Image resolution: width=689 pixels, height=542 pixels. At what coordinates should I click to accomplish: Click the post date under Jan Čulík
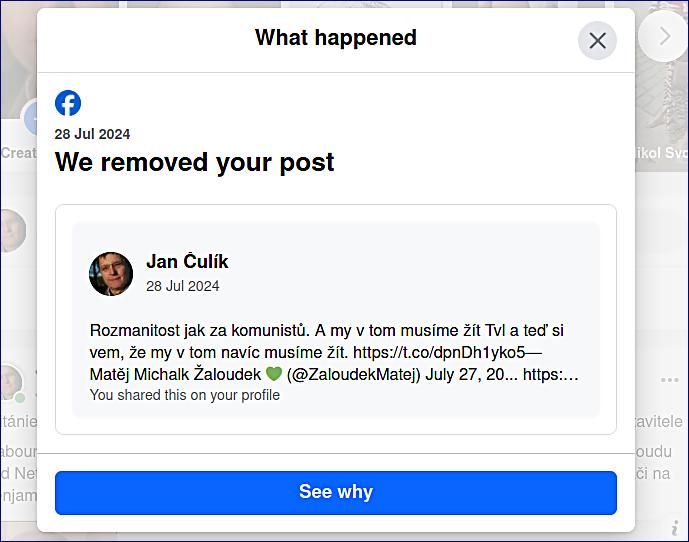[x=182, y=286]
